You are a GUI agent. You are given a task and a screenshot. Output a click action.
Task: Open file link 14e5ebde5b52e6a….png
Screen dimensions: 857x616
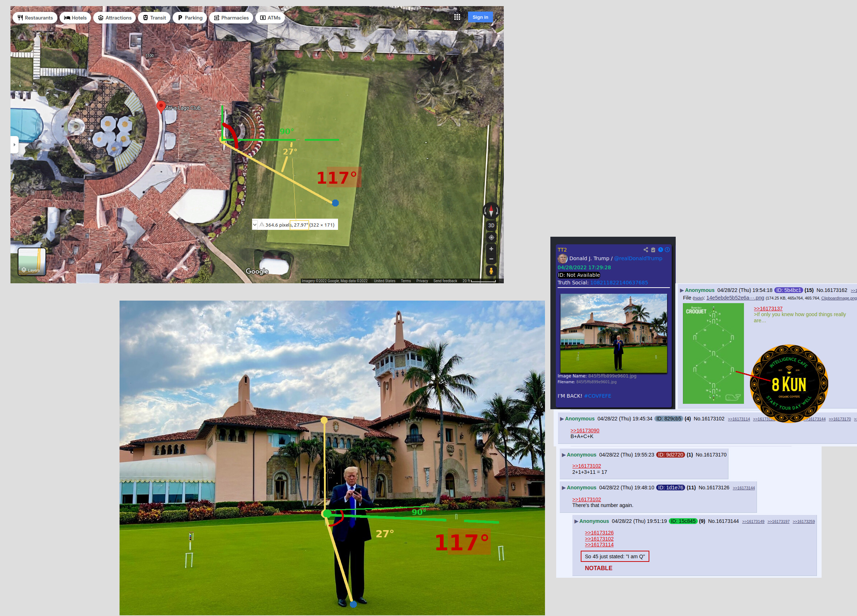[735, 298]
